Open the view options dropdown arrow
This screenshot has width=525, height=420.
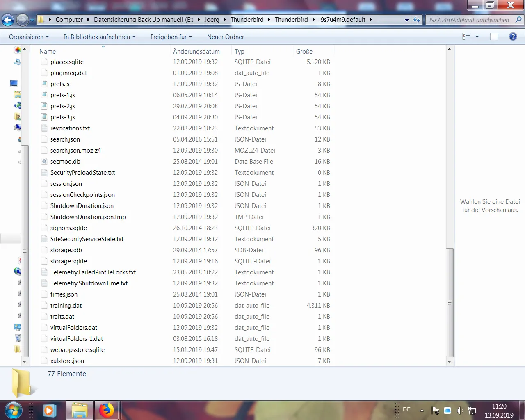[x=477, y=37]
